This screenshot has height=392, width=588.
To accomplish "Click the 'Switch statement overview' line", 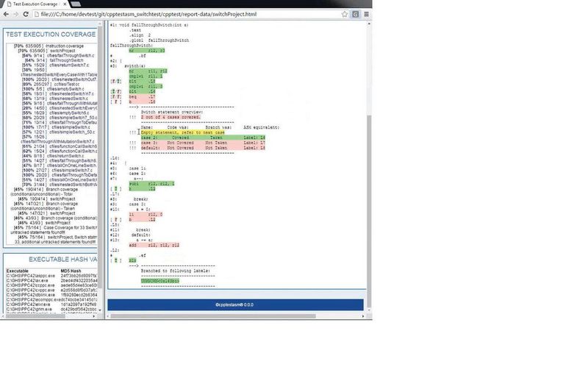I will pos(172,112).
